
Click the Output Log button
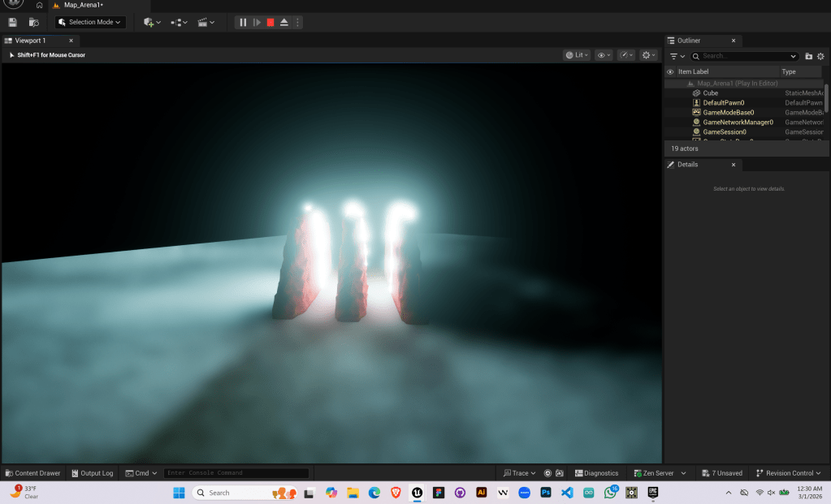pos(92,473)
